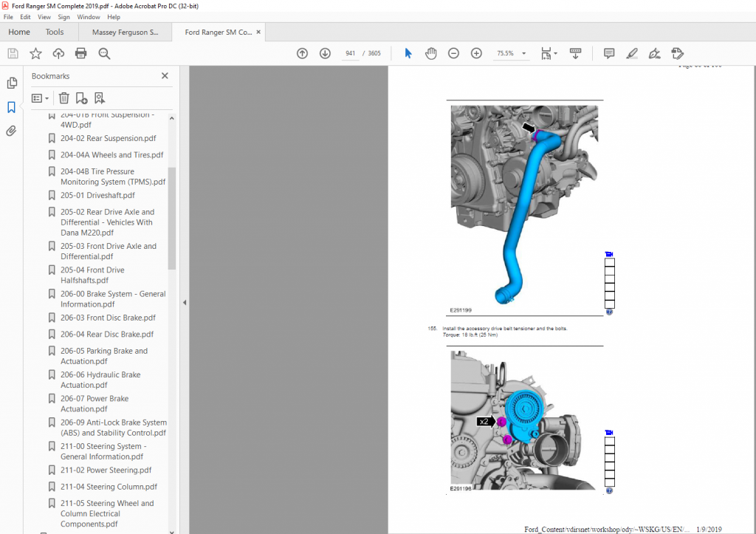The width and height of the screenshot is (756, 534).
Task: Zoom in with plus icon
Action: (476, 53)
